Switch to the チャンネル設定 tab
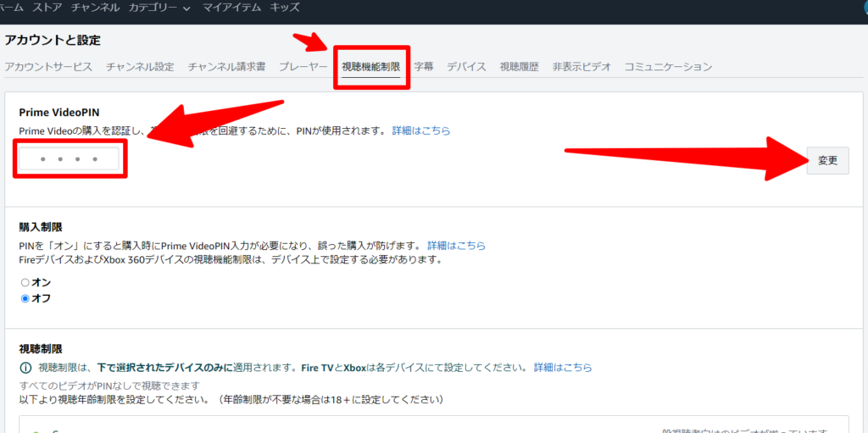 pos(140,67)
